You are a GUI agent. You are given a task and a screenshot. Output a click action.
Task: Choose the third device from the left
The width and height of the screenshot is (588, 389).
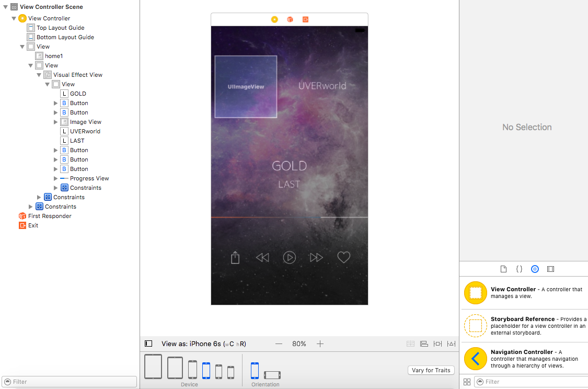[x=192, y=370]
